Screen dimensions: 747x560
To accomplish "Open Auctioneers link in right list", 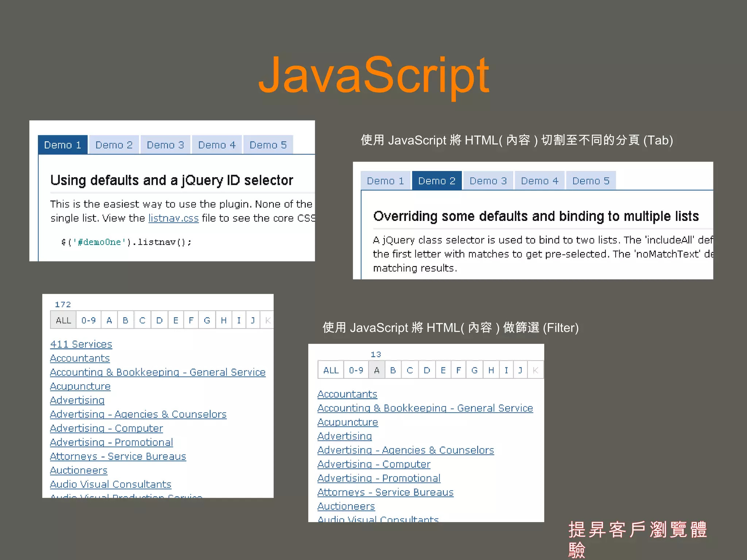I will point(346,506).
